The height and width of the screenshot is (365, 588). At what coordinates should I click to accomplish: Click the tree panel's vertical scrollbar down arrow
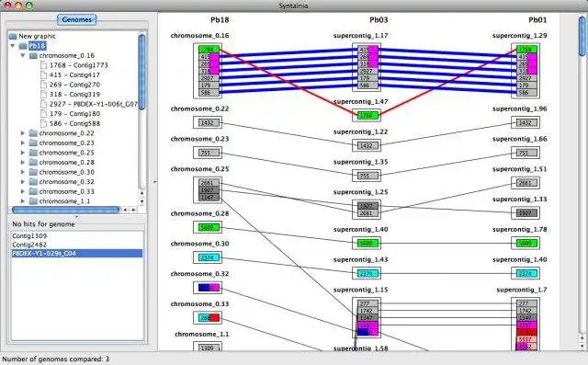pyautogui.click(x=141, y=201)
